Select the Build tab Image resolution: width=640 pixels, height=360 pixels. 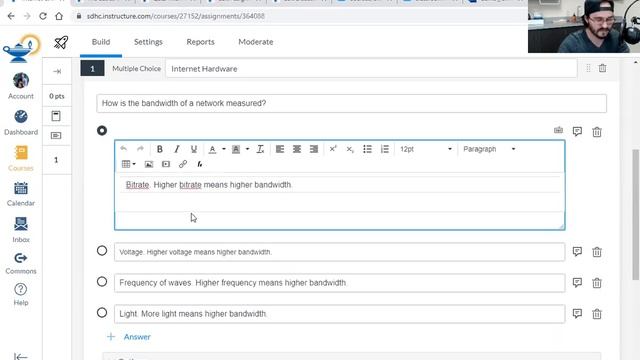click(101, 42)
